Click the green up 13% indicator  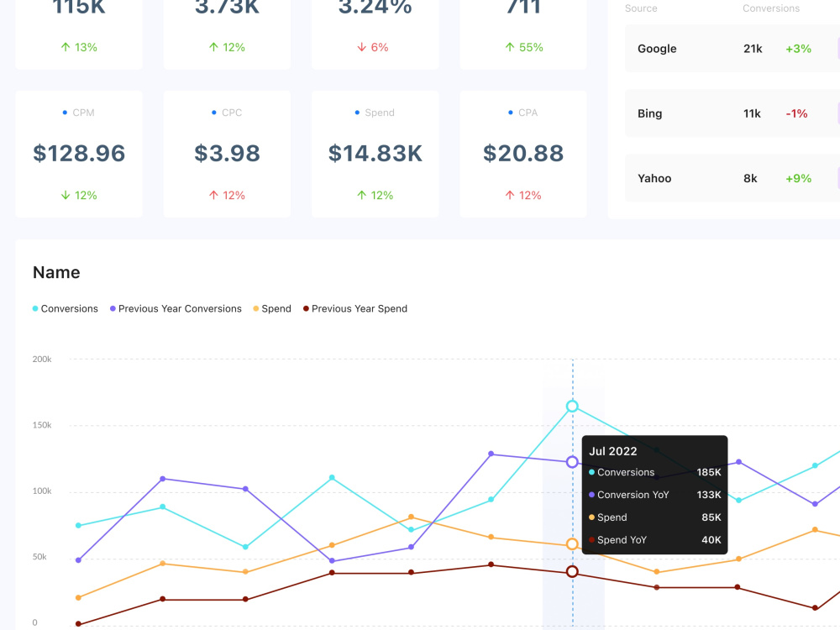click(79, 47)
